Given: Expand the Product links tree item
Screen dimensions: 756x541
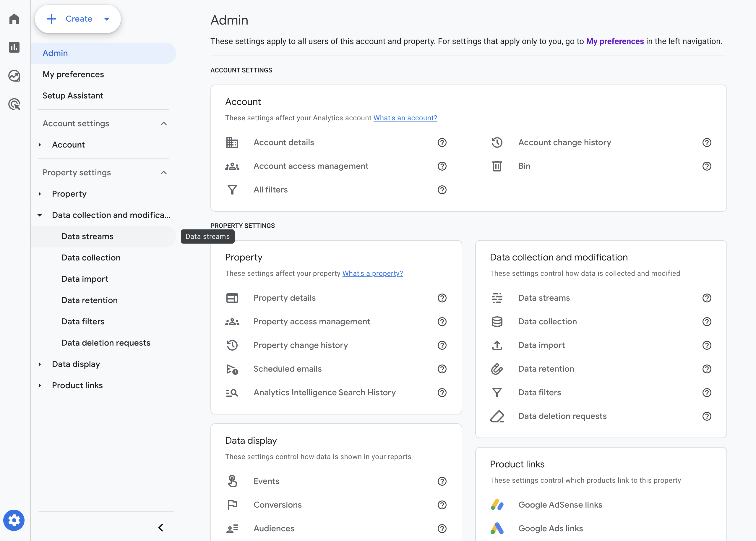Looking at the screenshot, I should point(40,385).
